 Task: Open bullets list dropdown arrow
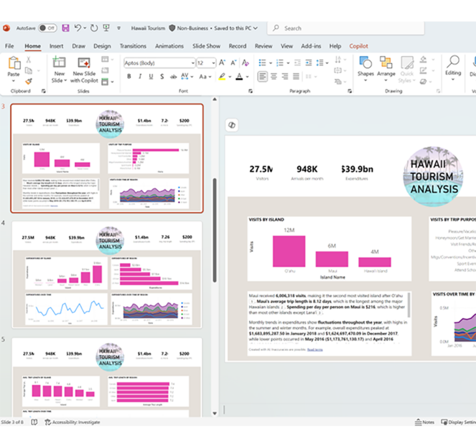[x=271, y=63]
